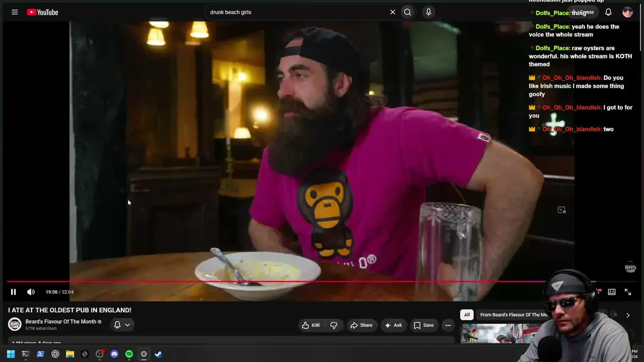Click the Beard's channel watermark on video

pyautogui.click(x=630, y=267)
